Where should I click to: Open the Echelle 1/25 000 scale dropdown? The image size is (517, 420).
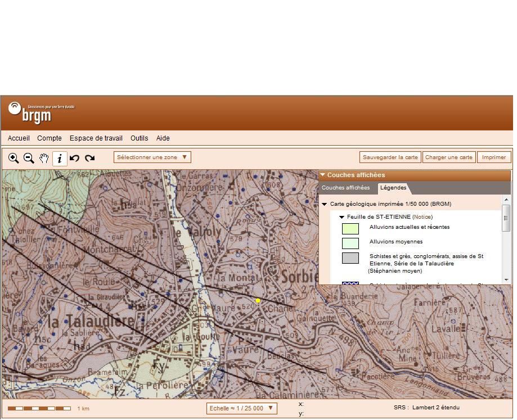coord(242,408)
